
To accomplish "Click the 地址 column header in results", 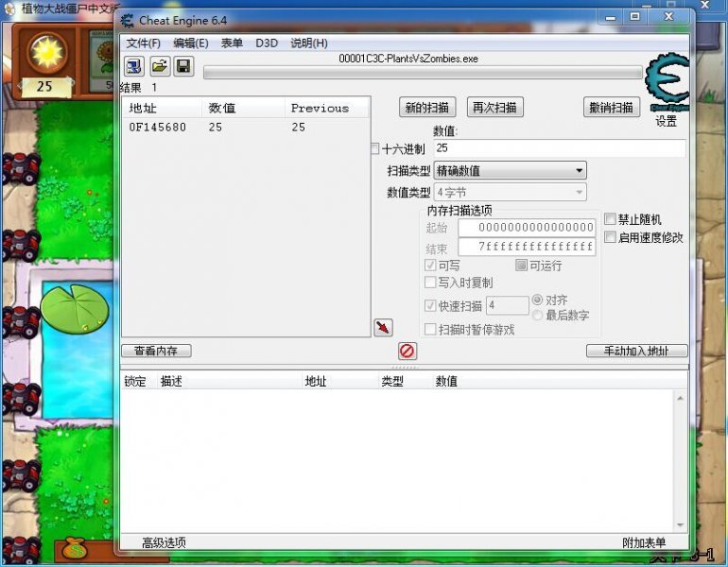I will 163,108.
